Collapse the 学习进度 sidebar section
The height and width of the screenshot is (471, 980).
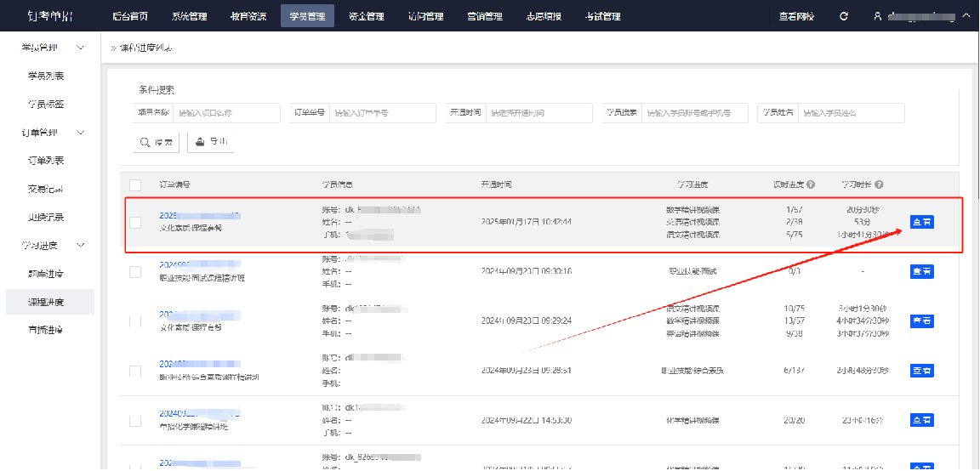pyautogui.click(x=81, y=245)
